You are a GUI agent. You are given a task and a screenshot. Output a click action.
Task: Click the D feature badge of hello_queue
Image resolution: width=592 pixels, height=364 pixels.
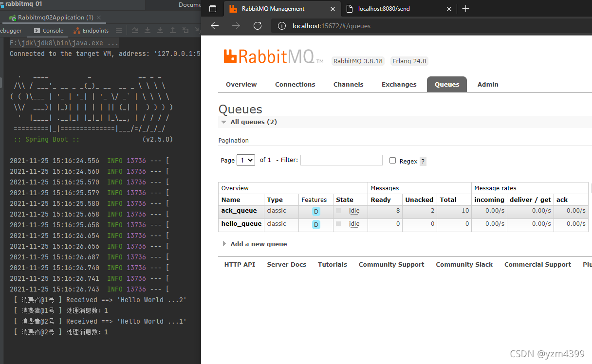[316, 225]
